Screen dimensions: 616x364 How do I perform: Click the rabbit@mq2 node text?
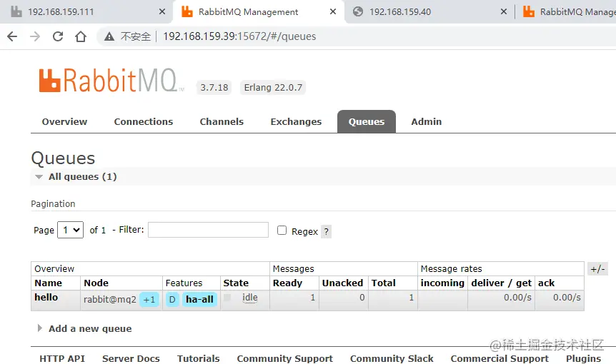pos(109,300)
